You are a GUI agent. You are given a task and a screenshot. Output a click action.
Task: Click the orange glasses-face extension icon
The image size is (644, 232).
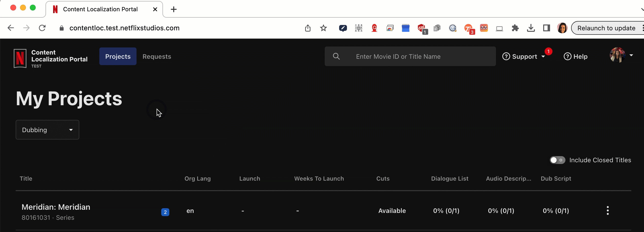(x=484, y=28)
